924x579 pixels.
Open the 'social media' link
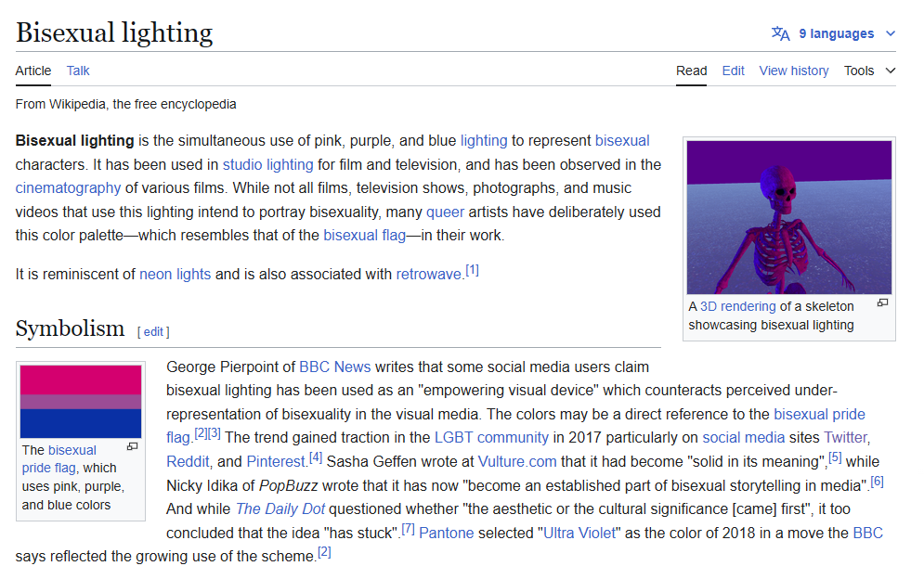[x=743, y=438]
